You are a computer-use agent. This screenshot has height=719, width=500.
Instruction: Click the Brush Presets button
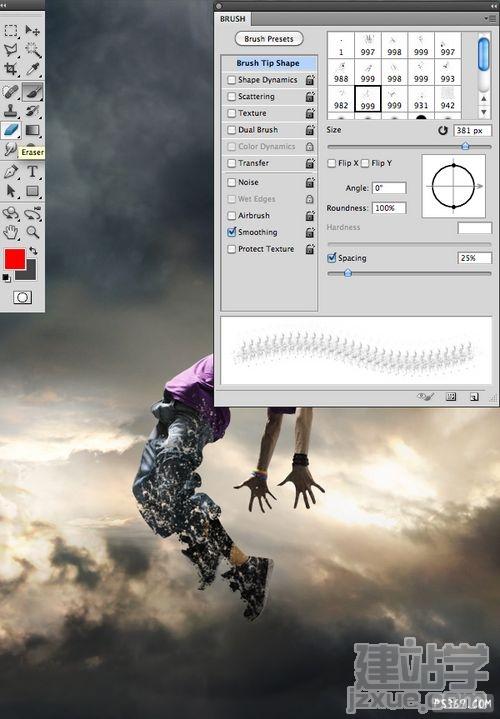269,39
